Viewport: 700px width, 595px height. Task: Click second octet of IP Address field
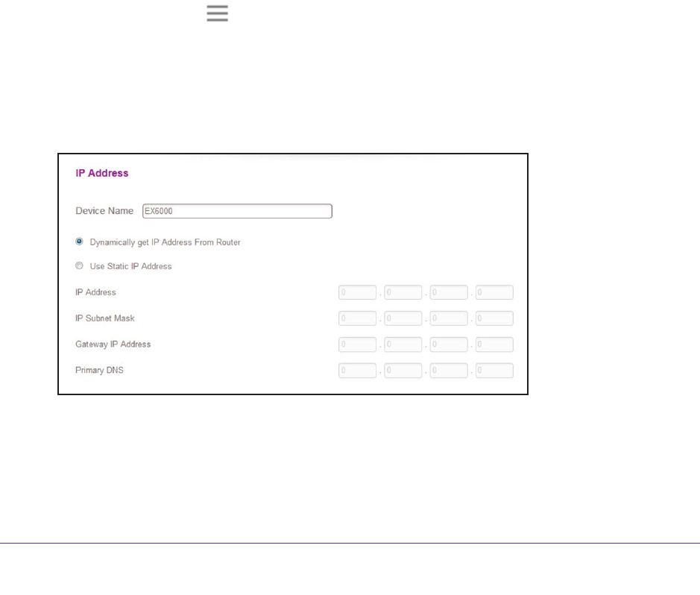[403, 292]
